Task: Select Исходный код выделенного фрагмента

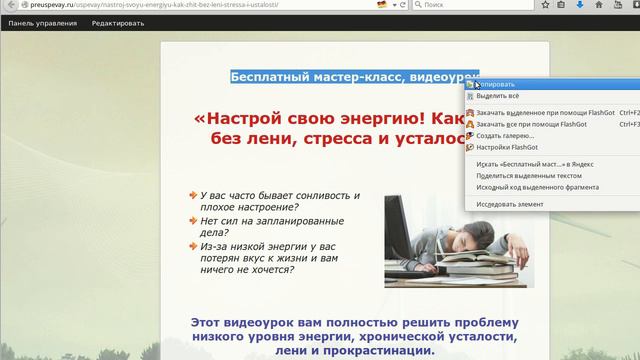Action: click(x=553, y=187)
